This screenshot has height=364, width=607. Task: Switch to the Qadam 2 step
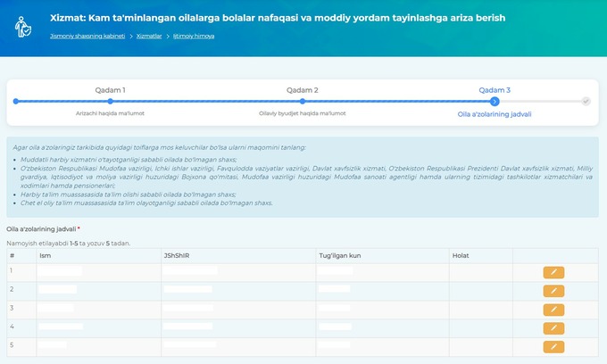[x=303, y=90]
